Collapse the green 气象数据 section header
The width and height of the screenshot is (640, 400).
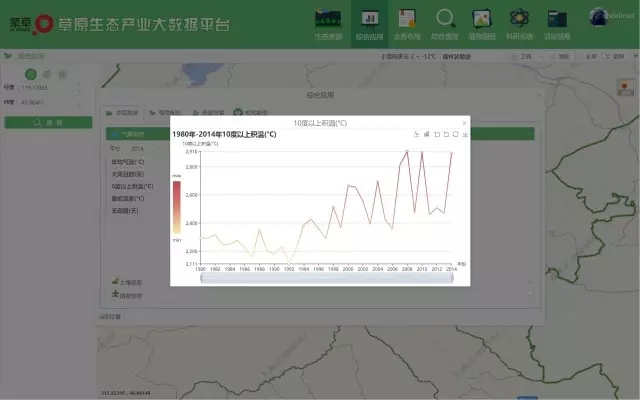coord(140,133)
